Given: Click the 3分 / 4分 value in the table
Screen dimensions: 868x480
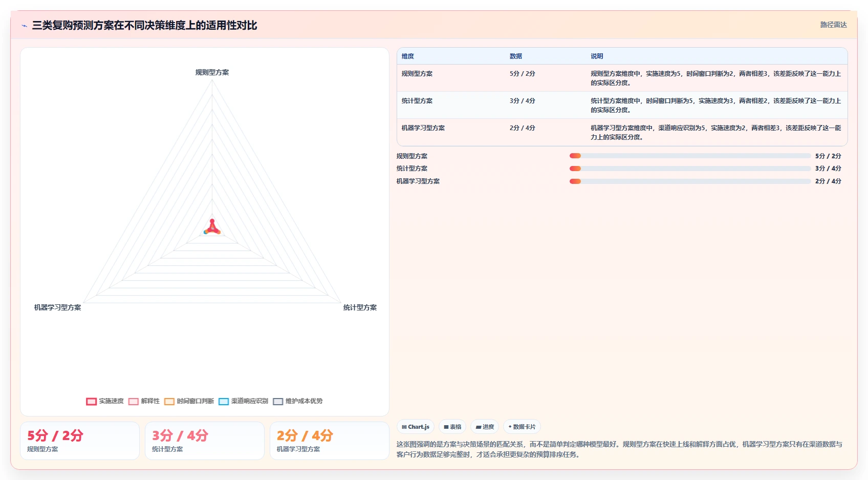Looking at the screenshot, I should click(522, 101).
